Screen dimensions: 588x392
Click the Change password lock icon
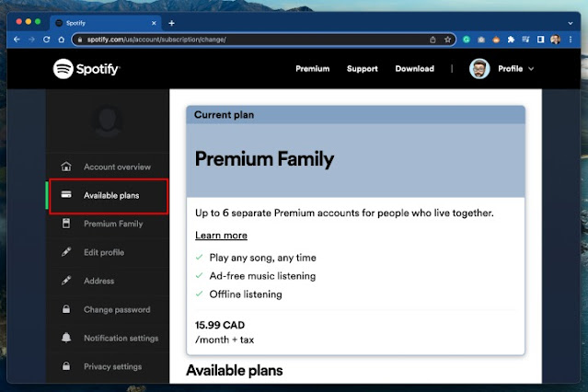tap(66, 309)
